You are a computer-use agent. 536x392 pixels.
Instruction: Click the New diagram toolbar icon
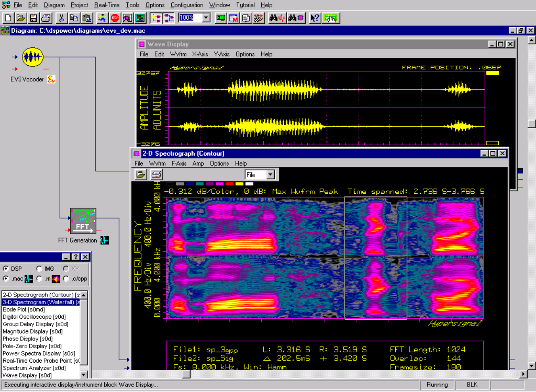tap(9, 18)
